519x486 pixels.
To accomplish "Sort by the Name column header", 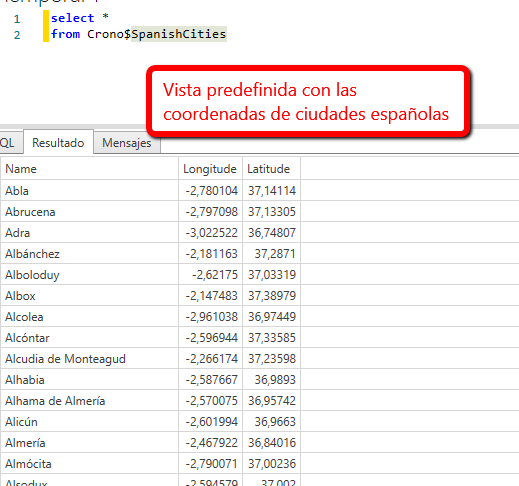I will (89, 169).
